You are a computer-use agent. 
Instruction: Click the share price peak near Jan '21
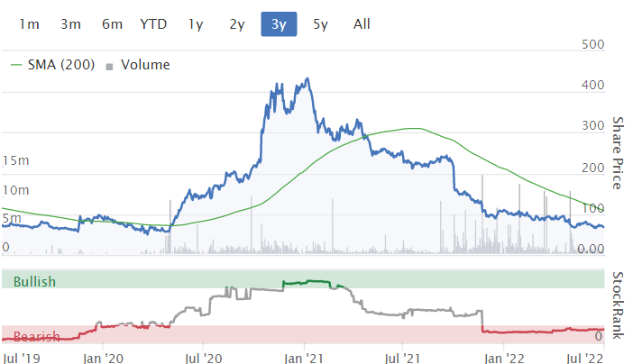[x=308, y=79]
